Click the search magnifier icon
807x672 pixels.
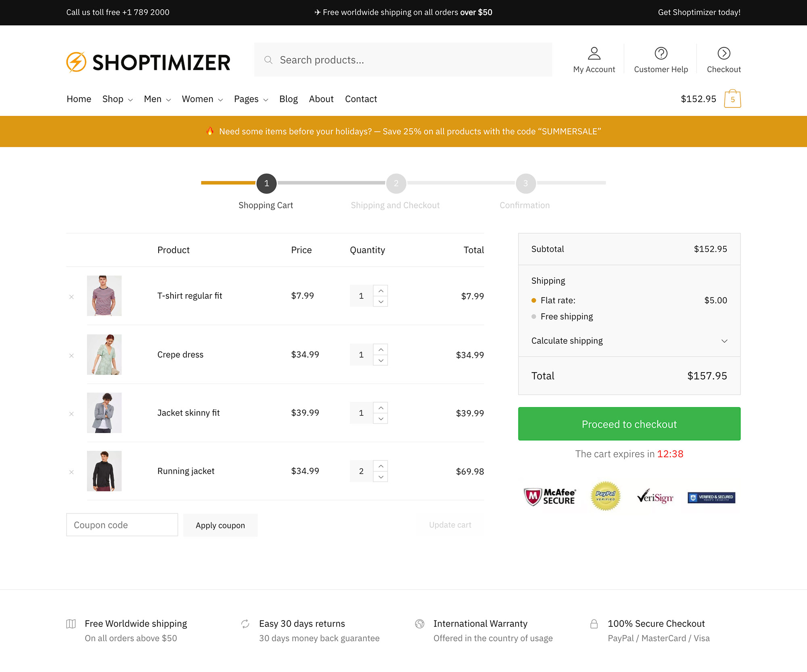coord(268,60)
